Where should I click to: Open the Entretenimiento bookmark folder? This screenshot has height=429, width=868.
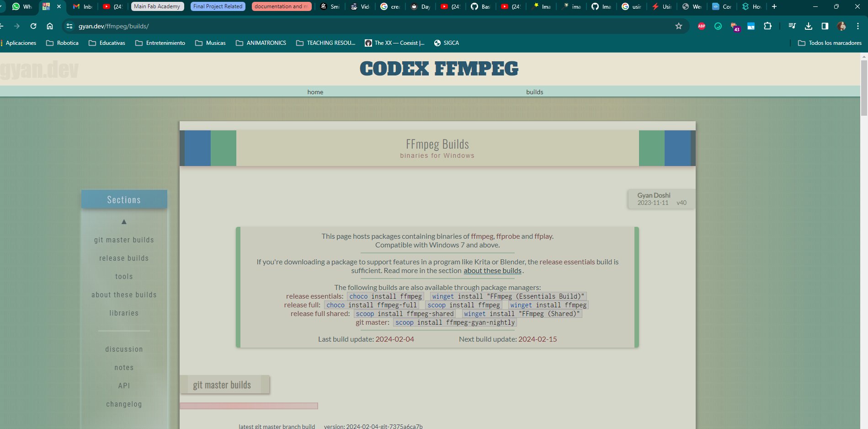[x=160, y=43]
